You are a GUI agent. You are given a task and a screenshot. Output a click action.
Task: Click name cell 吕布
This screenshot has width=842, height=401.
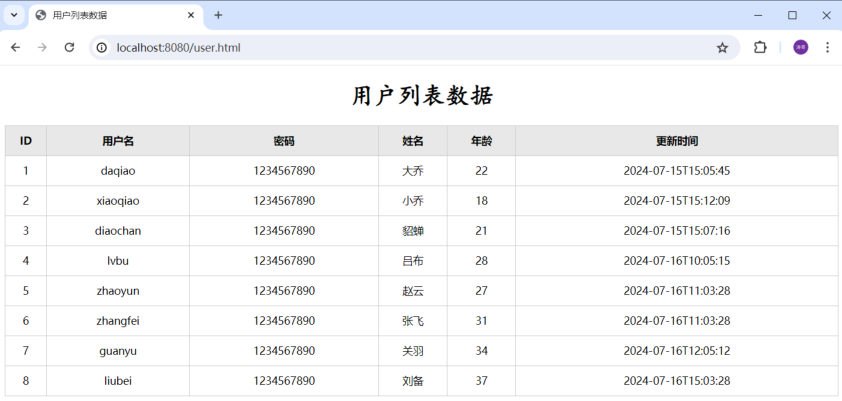[x=413, y=261]
